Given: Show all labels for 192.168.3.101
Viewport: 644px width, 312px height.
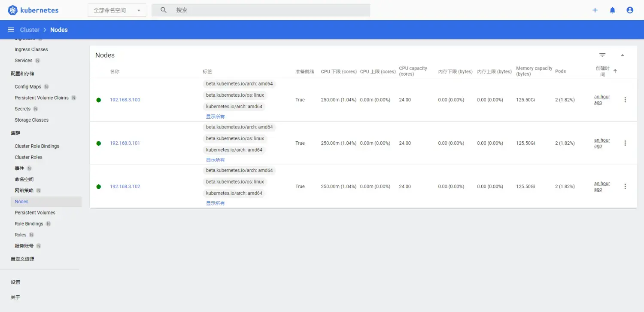Looking at the screenshot, I should [216, 160].
